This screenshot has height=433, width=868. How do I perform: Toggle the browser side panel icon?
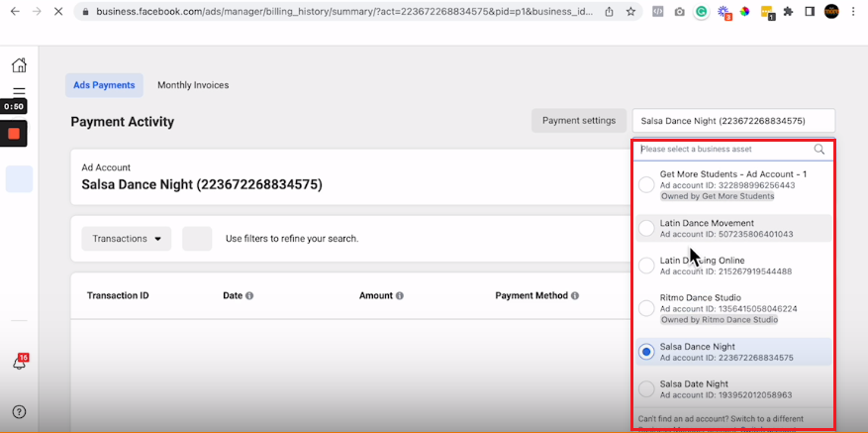810,11
